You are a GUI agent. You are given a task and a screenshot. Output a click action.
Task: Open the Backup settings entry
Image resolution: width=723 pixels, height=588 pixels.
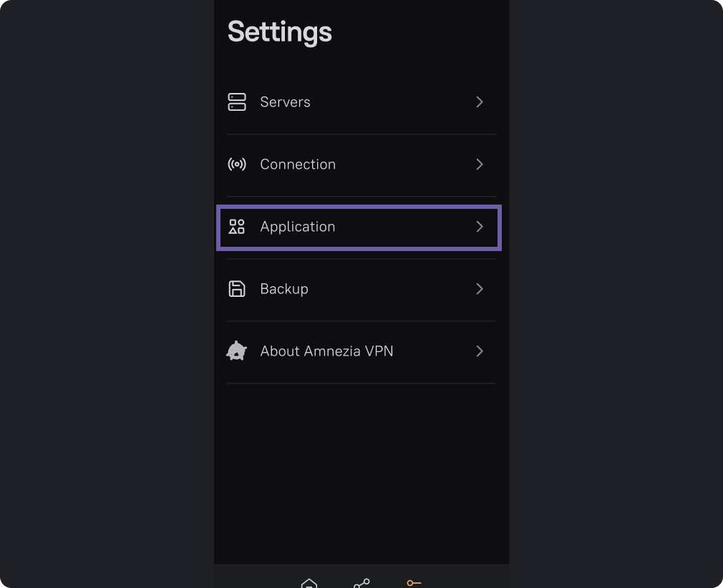[284, 289]
